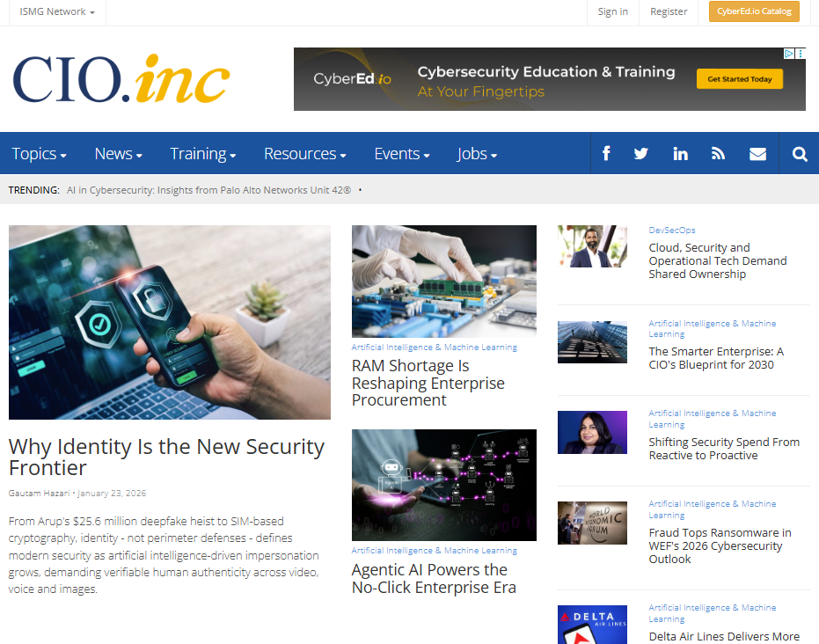The height and width of the screenshot is (644, 819).
Task: Expand the ISMG Network dropdown
Action: (57, 11)
